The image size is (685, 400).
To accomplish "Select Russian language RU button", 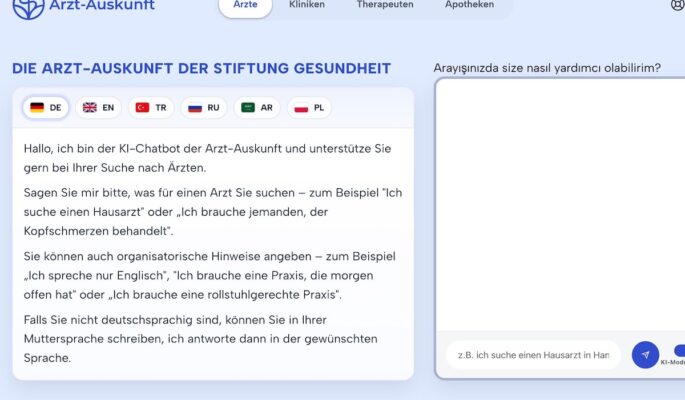I will pos(204,107).
